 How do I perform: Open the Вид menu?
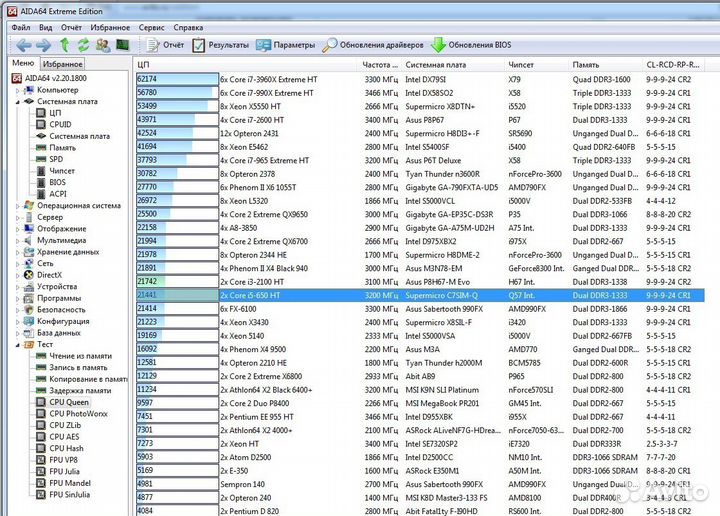pos(45,28)
